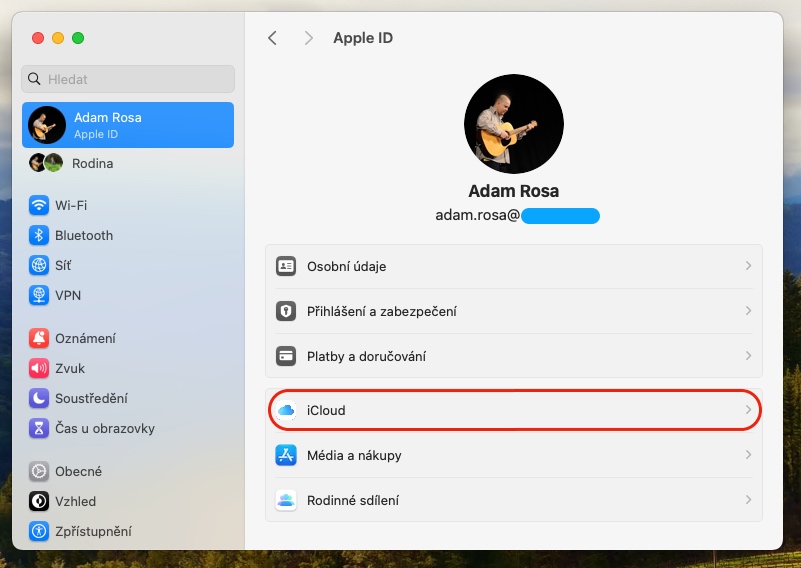Image resolution: width=801 pixels, height=568 pixels.
Task: Open the Soustředění settings label
Action: (91, 398)
